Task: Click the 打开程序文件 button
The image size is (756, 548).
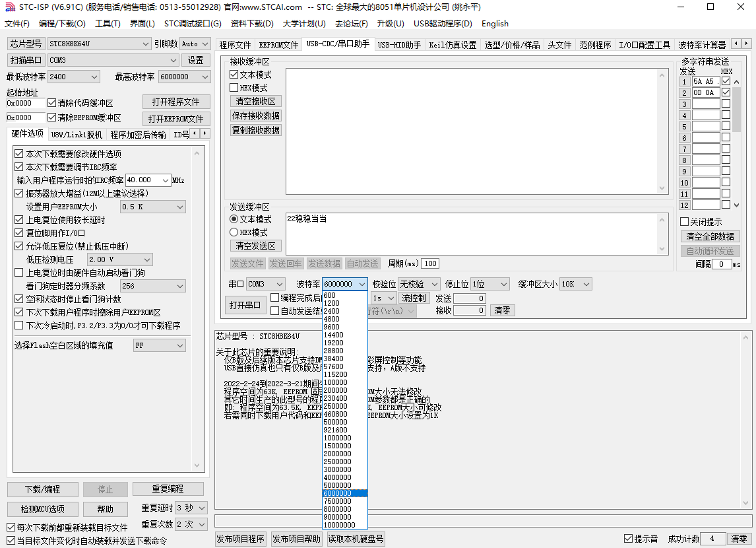Action: point(176,102)
